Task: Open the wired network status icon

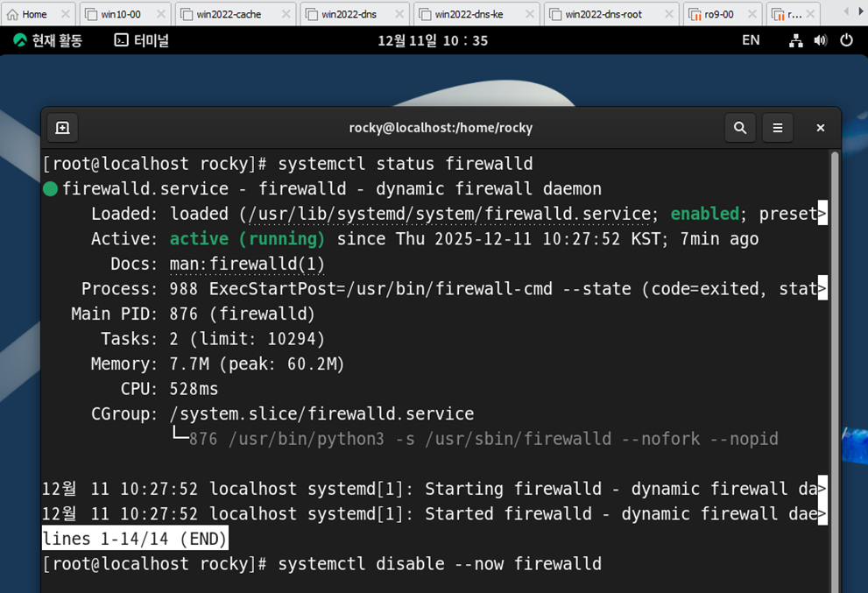Action: pos(796,40)
